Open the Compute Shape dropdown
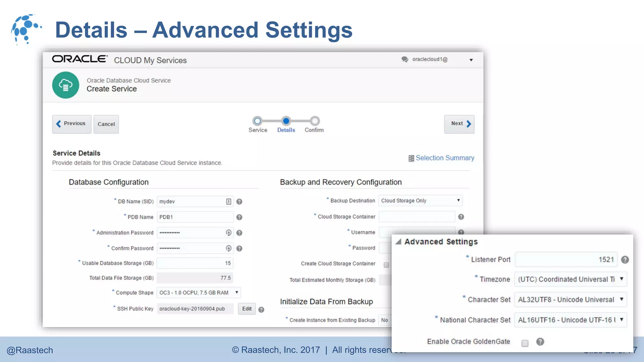 pos(199,293)
